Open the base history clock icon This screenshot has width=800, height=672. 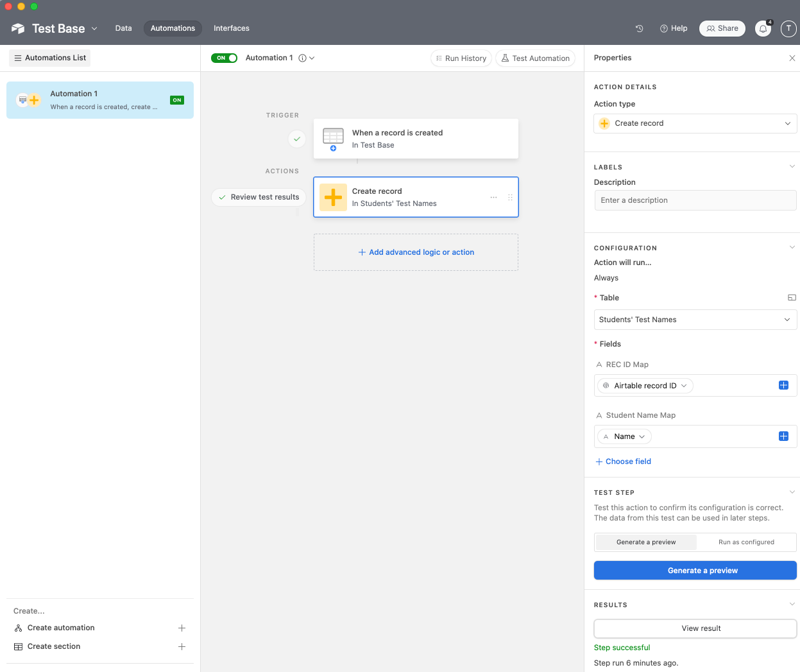coord(639,28)
